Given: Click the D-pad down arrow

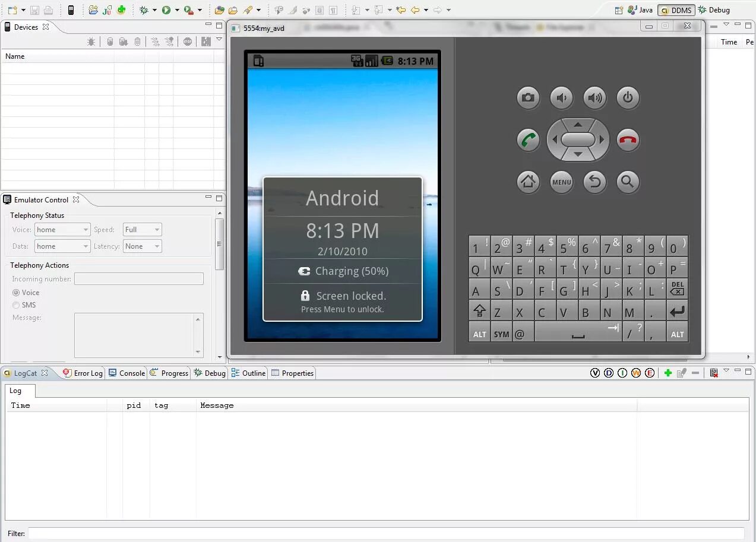Looking at the screenshot, I should point(578,155).
